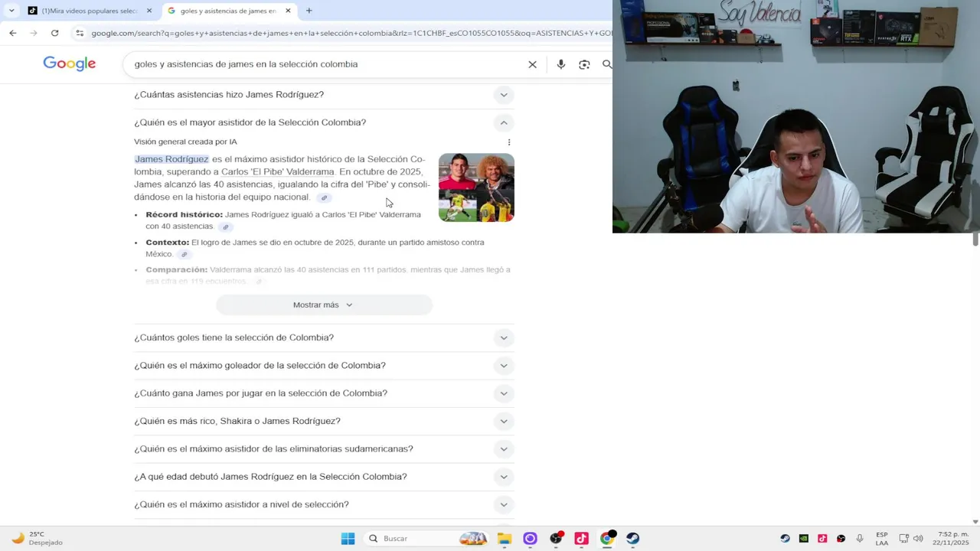Open the three-dot menu of the AI overview
The image size is (980, 551).
pos(509,142)
